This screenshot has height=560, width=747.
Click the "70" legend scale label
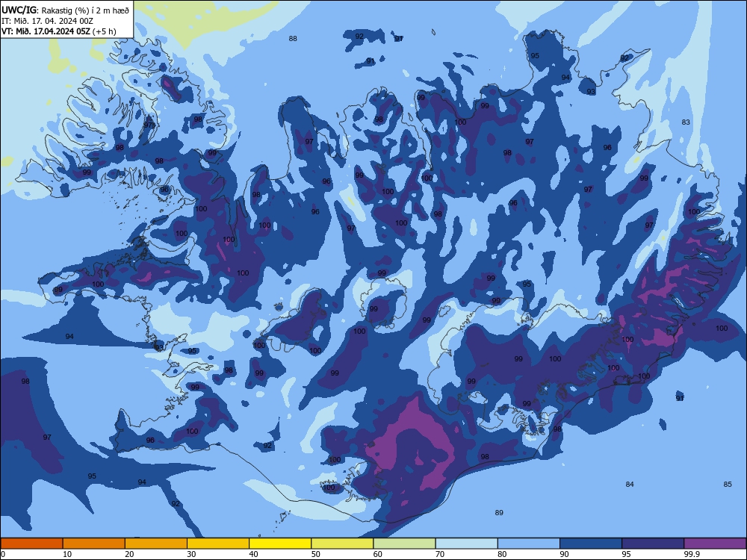pos(440,554)
